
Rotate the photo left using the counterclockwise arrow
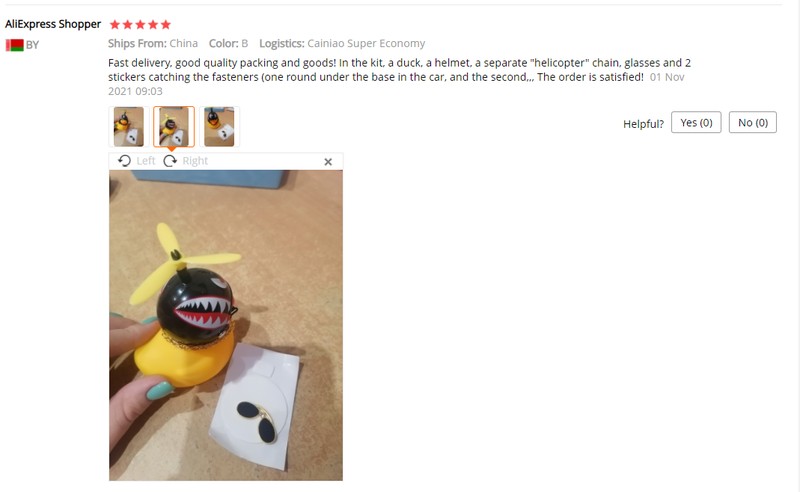(124, 161)
